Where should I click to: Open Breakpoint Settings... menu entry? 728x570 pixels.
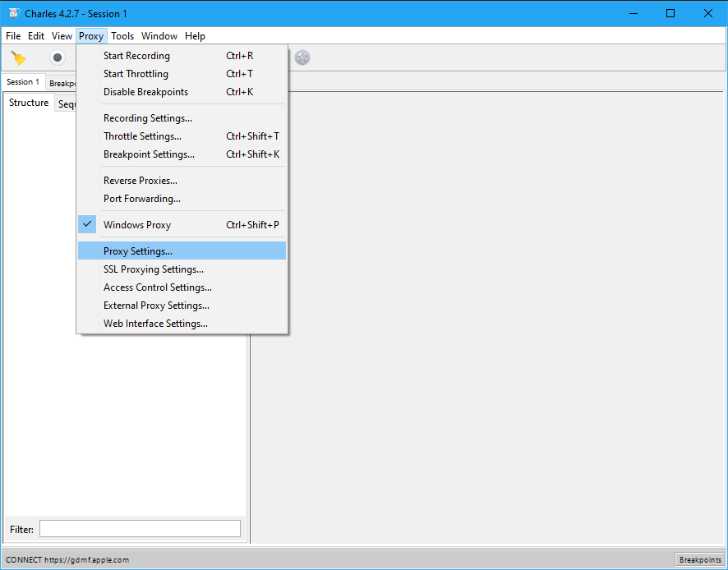(x=182, y=154)
